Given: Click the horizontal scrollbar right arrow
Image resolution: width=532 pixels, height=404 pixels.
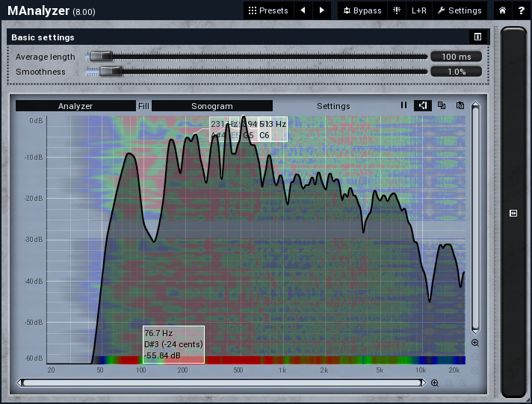Looking at the screenshot, I should click(423, 383).
